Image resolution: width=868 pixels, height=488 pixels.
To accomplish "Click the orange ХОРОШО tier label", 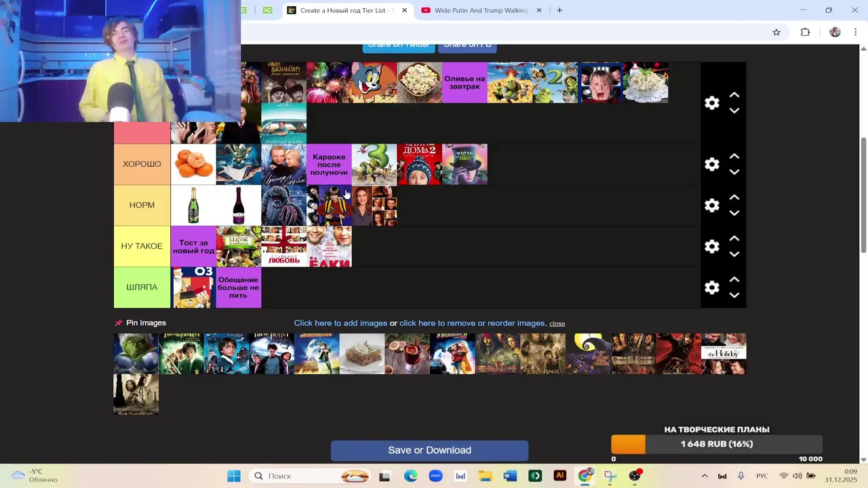I will coord(142,164).
